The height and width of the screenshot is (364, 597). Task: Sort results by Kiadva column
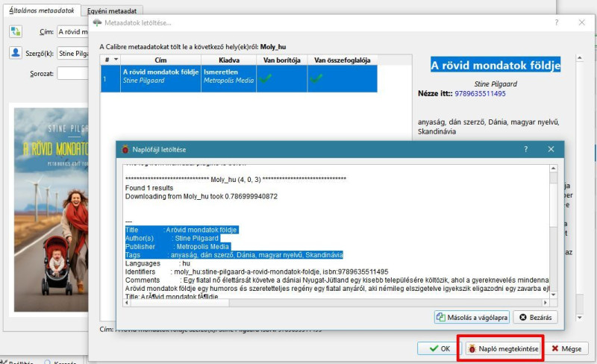point(229,60)
